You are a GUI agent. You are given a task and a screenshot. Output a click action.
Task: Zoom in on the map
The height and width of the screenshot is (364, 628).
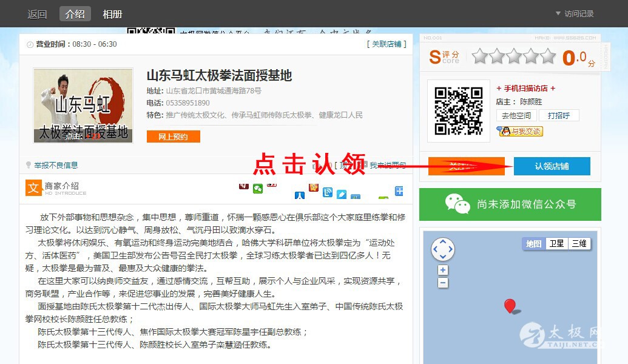coord(443,271)
